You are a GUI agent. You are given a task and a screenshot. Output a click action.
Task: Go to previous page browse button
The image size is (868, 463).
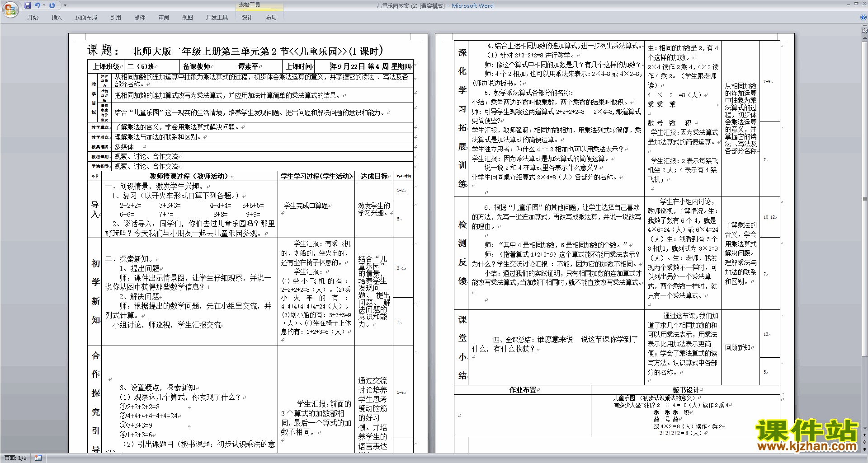click(865, 435)
